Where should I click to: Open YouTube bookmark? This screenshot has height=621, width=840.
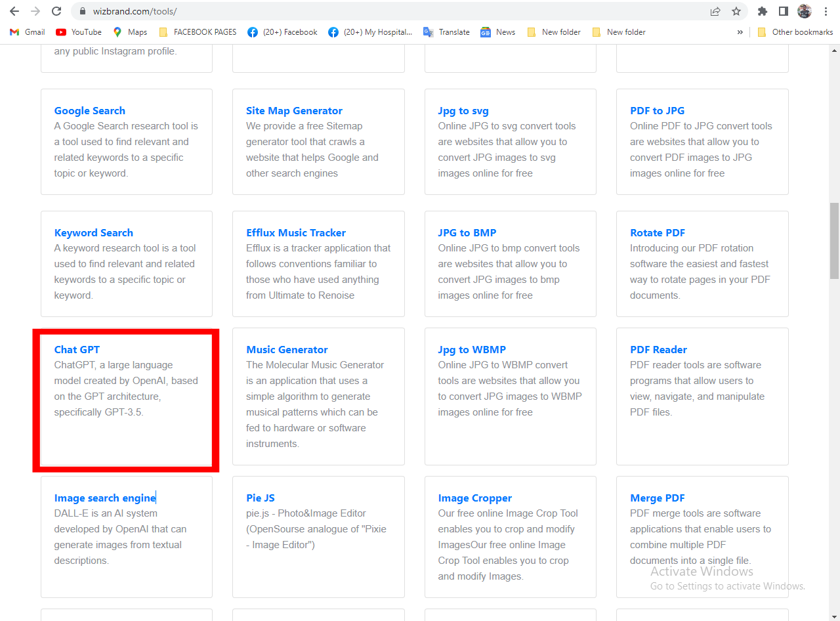point(79,32)
